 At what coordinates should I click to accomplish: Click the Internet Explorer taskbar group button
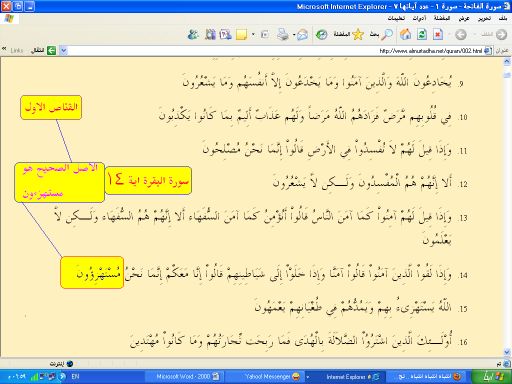(345, 377)
